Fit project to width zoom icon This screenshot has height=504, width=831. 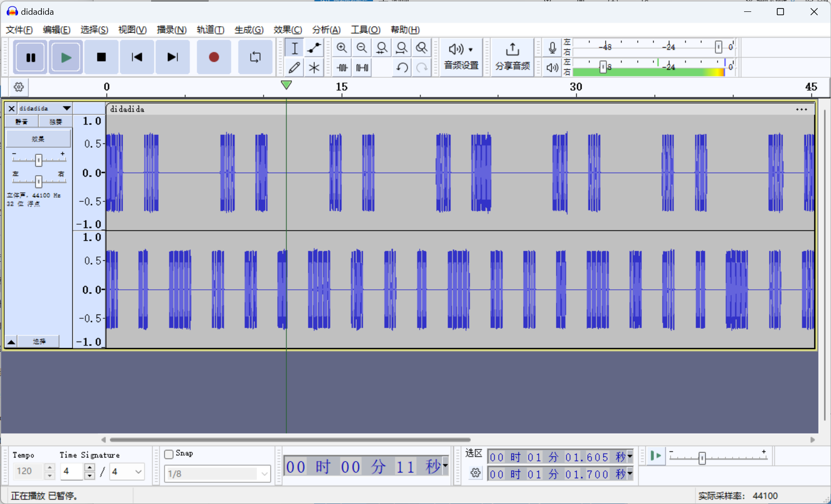[x=401, y=48]
